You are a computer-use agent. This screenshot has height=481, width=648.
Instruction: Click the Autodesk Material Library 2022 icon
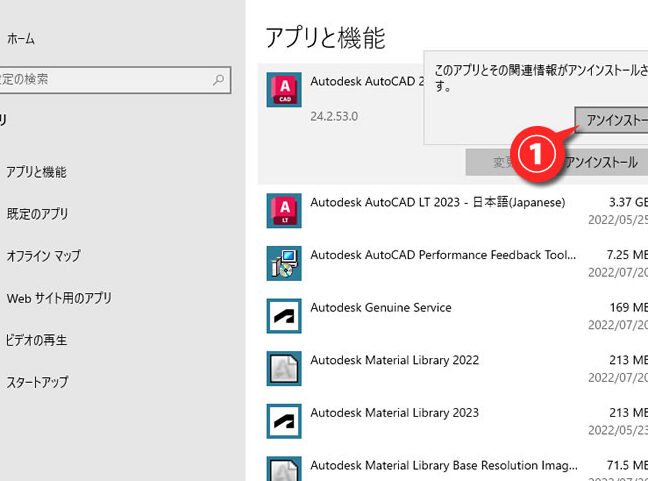point(285,369)
